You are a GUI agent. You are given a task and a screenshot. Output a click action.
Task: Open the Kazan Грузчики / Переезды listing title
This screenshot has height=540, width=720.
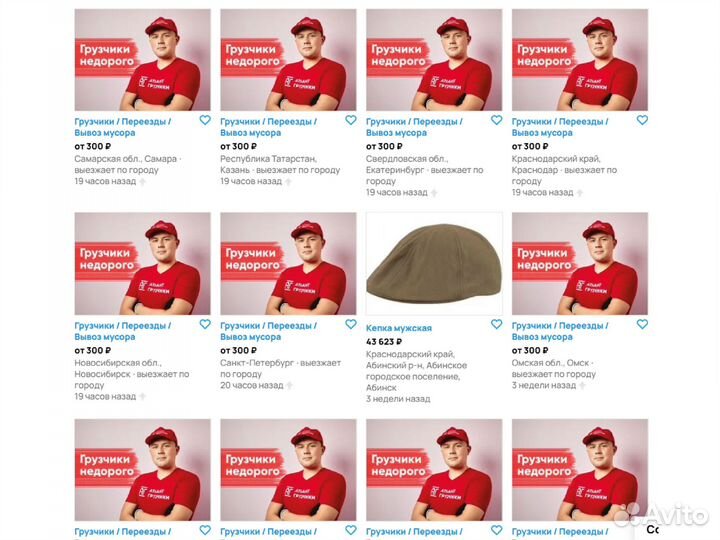269,127
